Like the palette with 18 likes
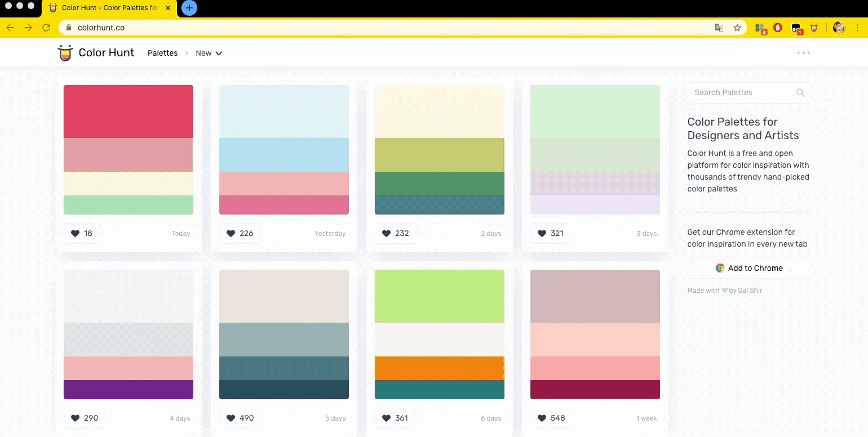 click(x=82, y=233)
